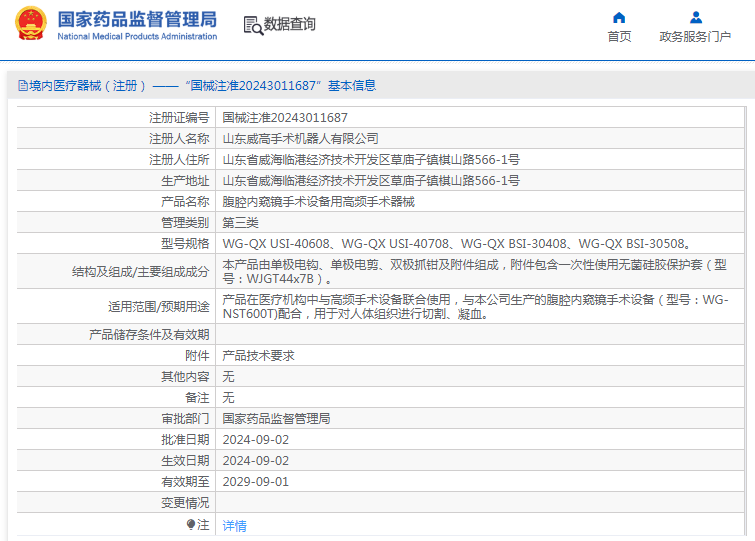Click the 批准日期 label
The width and height of the screenshot is (755, 541).
185,439
